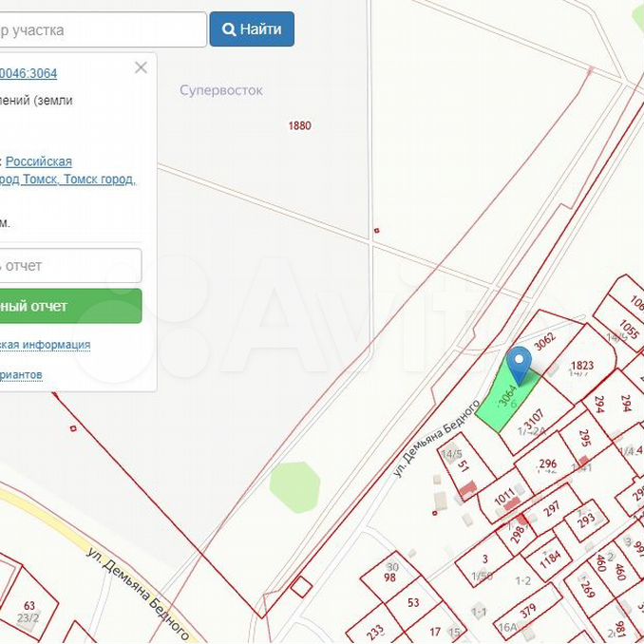Select parcel 1823 on the map
Image resolution: width=644 pixels, height=644 pixels.
coord(581,366)
